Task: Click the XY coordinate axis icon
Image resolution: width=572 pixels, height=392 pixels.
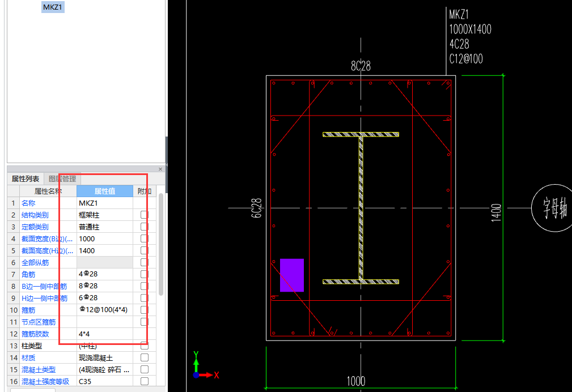Action: 205,365
